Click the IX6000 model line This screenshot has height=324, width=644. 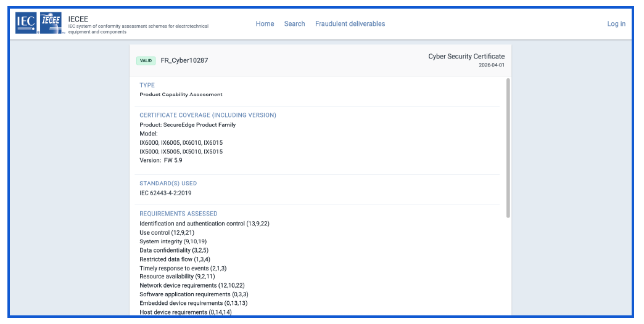click(x=181, y=143)
